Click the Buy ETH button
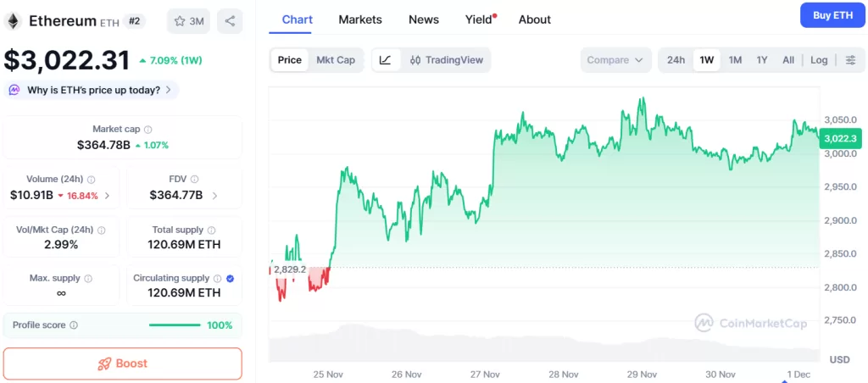This screenshot has width=868, height=383. tap(832, 15)
